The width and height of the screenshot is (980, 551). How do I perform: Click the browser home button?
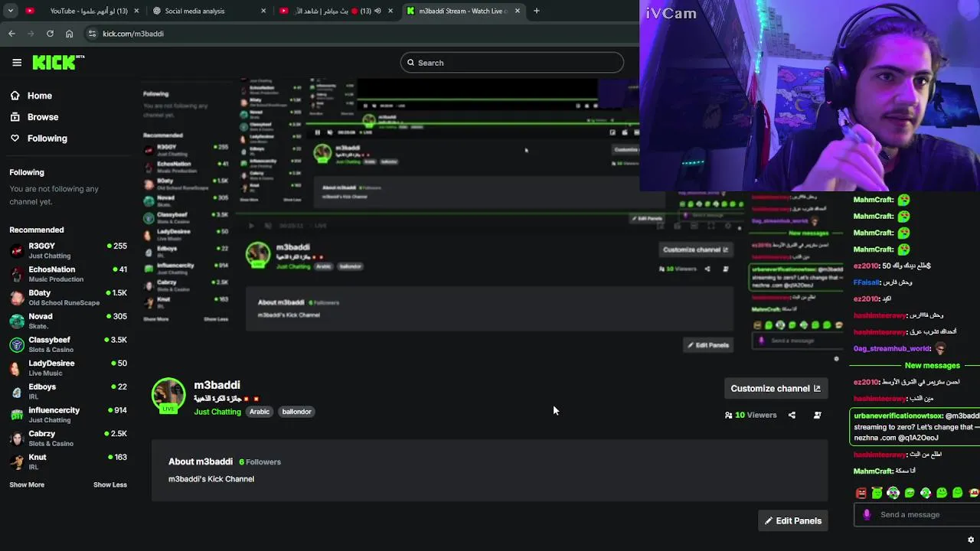point(69,34)
